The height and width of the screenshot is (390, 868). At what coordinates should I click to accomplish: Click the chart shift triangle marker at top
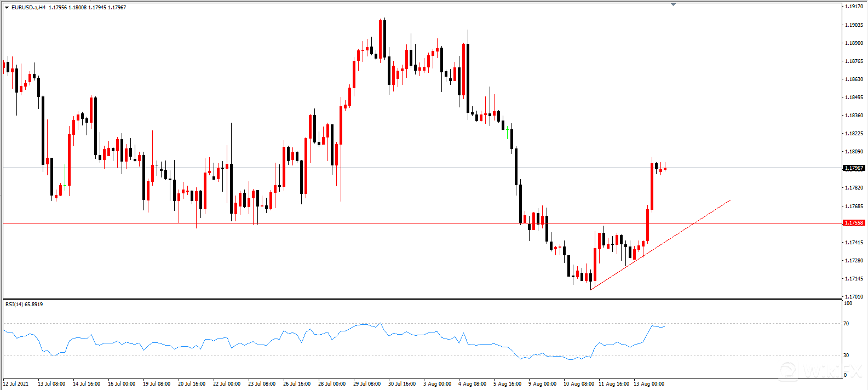[x=673, y=4]
